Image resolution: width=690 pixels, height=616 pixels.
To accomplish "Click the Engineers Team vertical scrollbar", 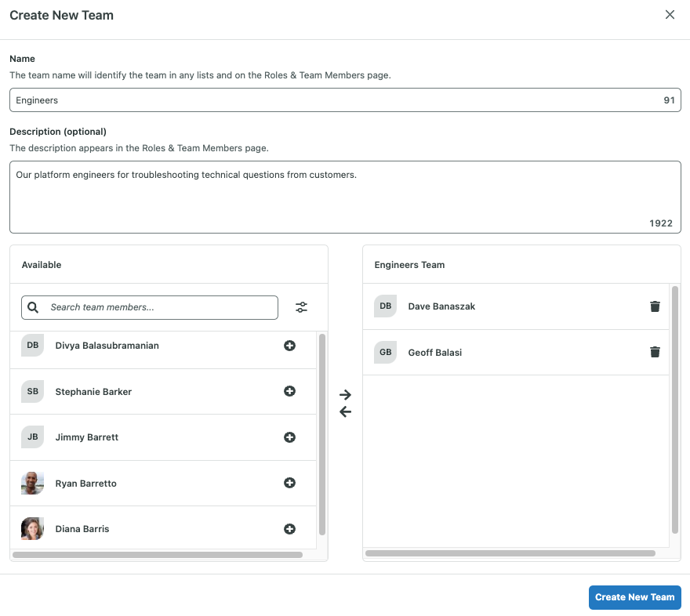I will click(675, 408).
